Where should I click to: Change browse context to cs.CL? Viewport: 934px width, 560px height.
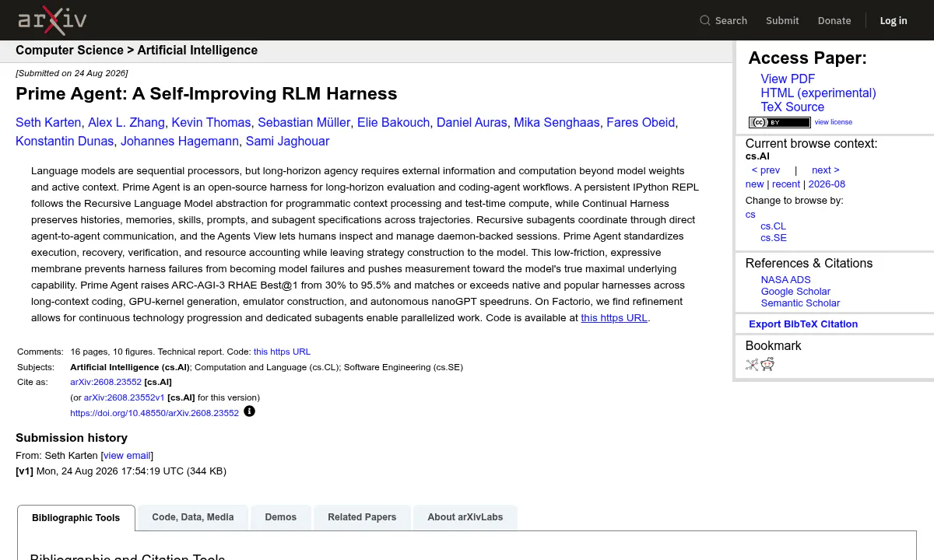pyautogui.click(x=774, y=226)
